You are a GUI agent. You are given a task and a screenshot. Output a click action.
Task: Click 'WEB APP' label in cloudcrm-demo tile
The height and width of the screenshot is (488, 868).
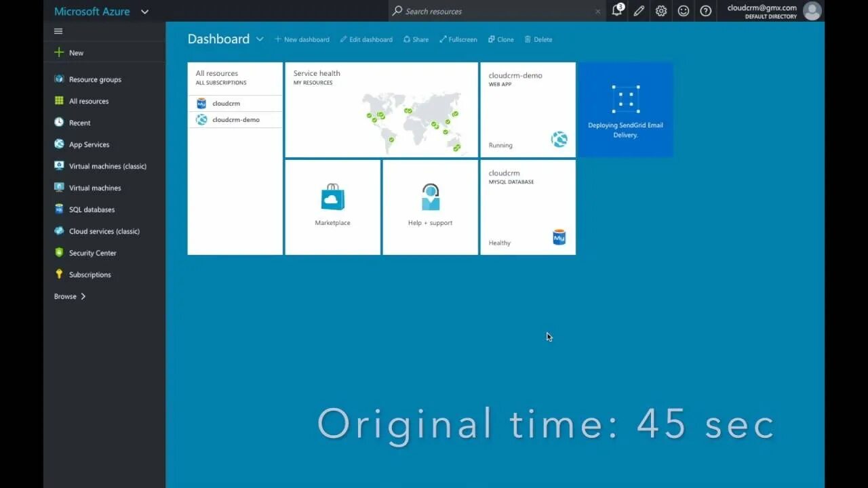pos(500,85)
